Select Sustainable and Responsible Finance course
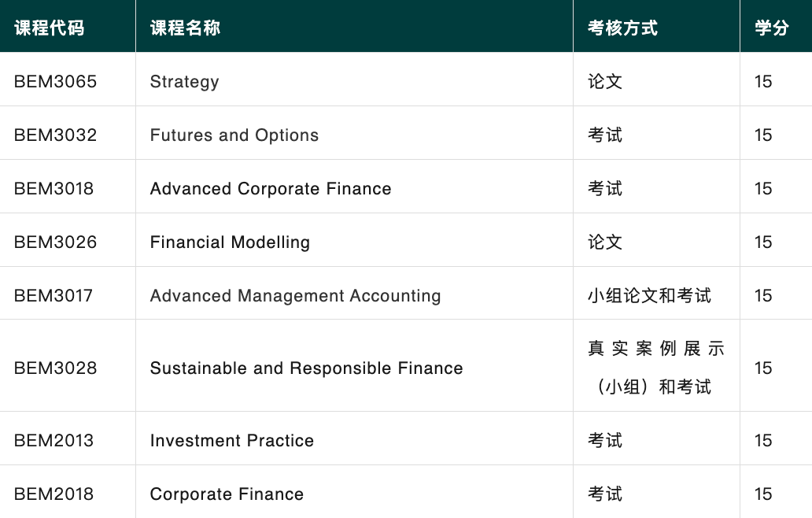 pyautogui.click(x=306, y=368)
